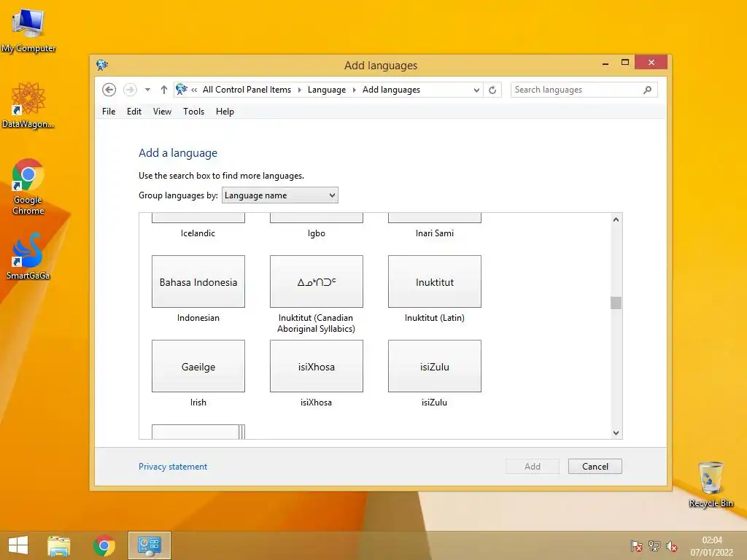The image size is (747, 560).
Task: Click language list scroll down arrow
Action: coord(616,433)
